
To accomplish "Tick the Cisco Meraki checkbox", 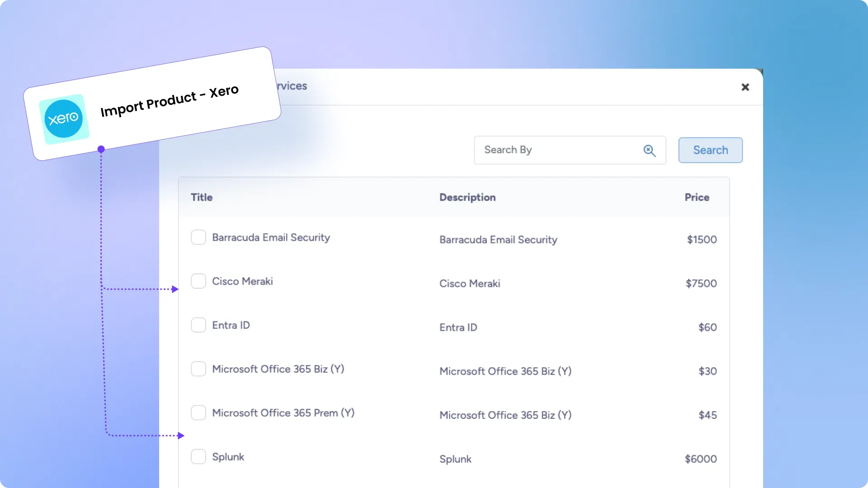I will point(198,281).
